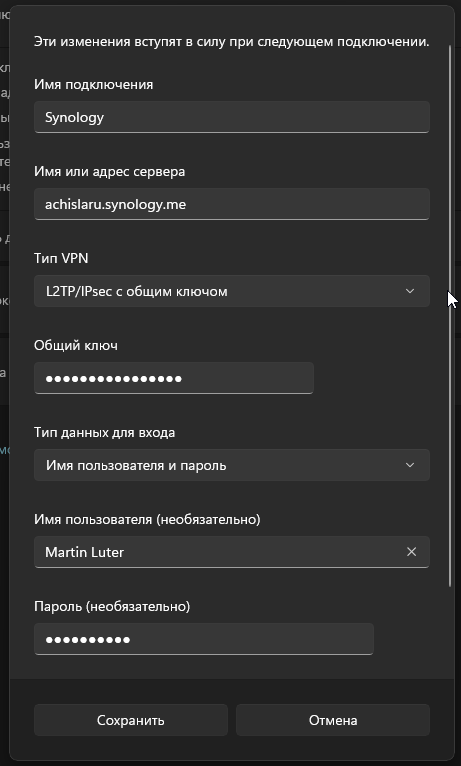Viewport: 461px width, 766px height.
Task: Click the Тип данных для входа label
Action: pos(105,432)
